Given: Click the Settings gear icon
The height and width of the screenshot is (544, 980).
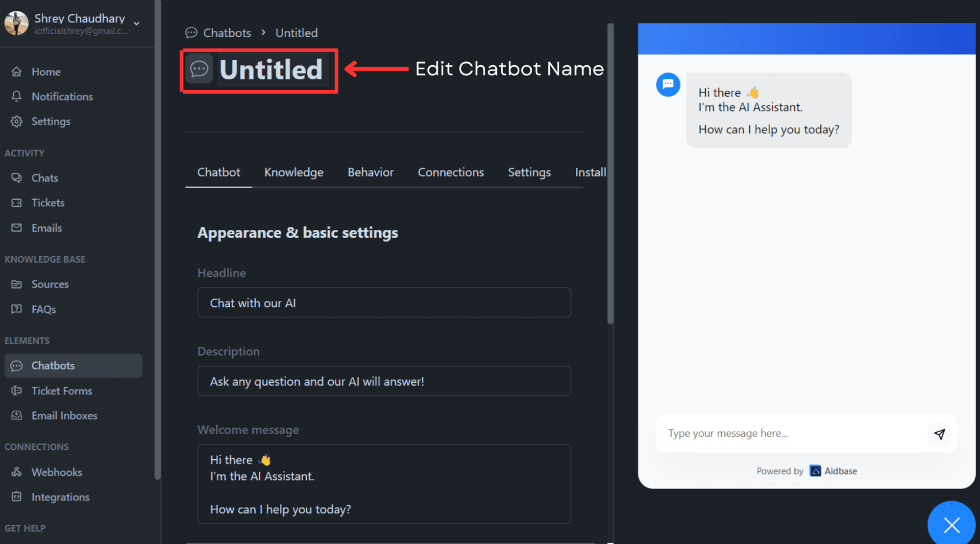Looking at the screenshot, I should pos(18,121).
